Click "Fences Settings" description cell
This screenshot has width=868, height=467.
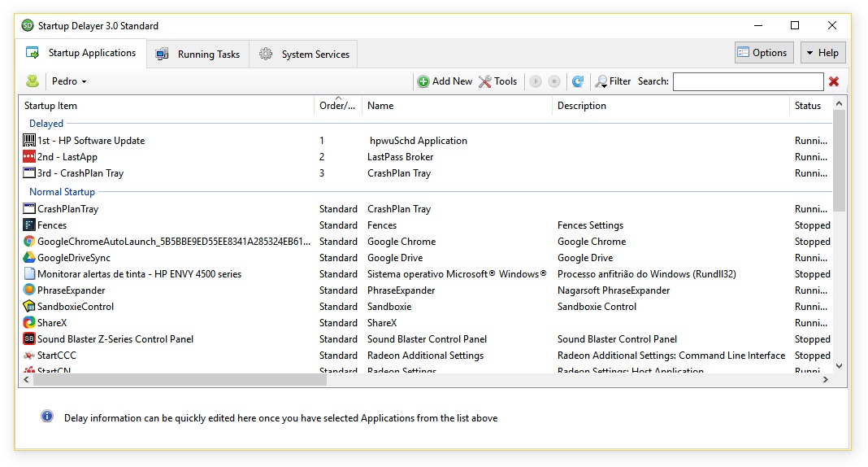[590, 225]
